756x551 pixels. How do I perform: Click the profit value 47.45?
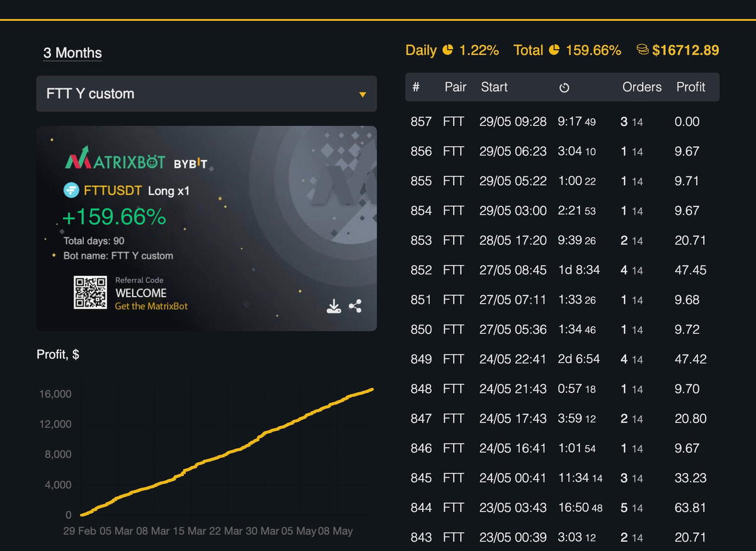pyautogui.click(x=690, y=270)
